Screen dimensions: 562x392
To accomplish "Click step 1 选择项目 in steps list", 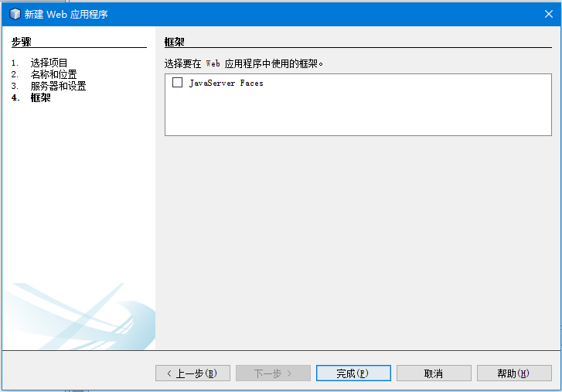I will point(49,63).
